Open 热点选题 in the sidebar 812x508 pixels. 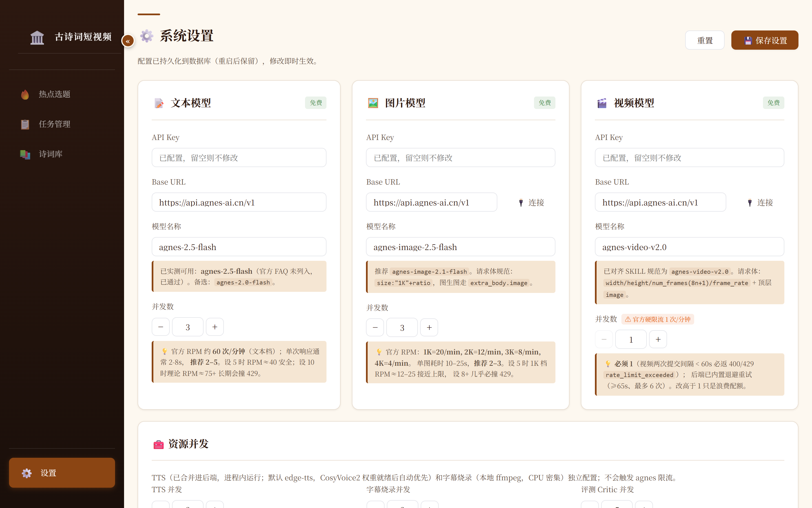coord(62,95)
